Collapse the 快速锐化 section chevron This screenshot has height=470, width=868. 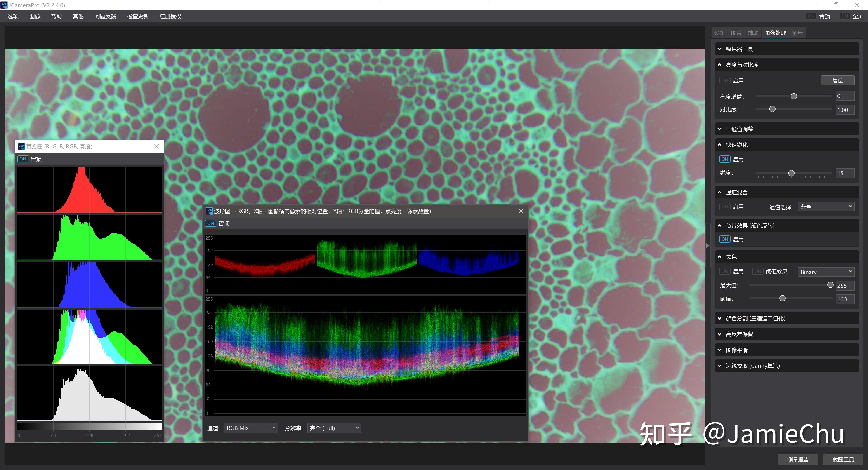720,145
